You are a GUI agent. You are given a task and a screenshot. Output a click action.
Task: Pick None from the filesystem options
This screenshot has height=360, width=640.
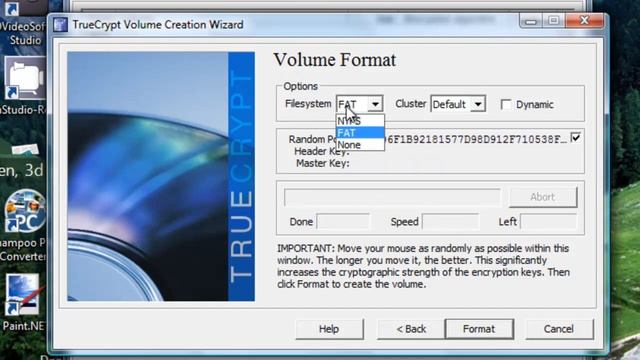pos(360,144)
